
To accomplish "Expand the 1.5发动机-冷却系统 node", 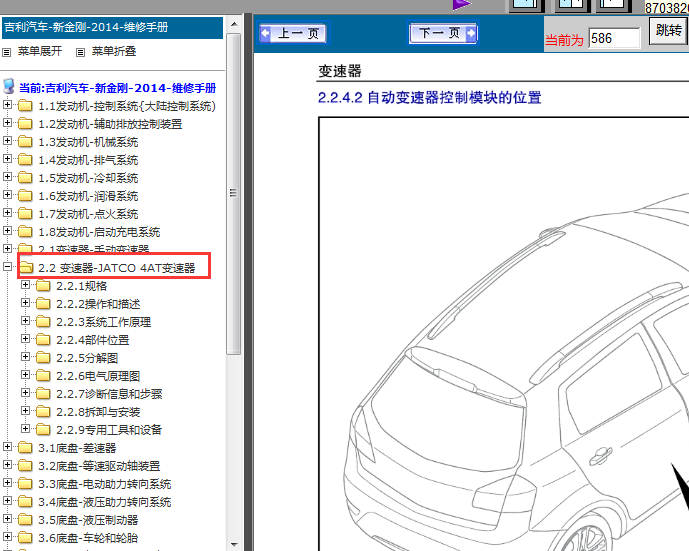I will tap(7, 177).
